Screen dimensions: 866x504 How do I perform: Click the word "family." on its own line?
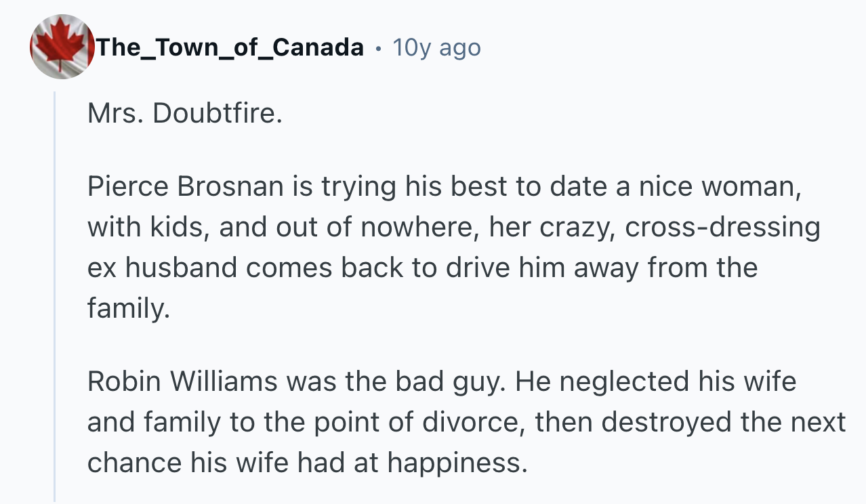click(127, 308)
